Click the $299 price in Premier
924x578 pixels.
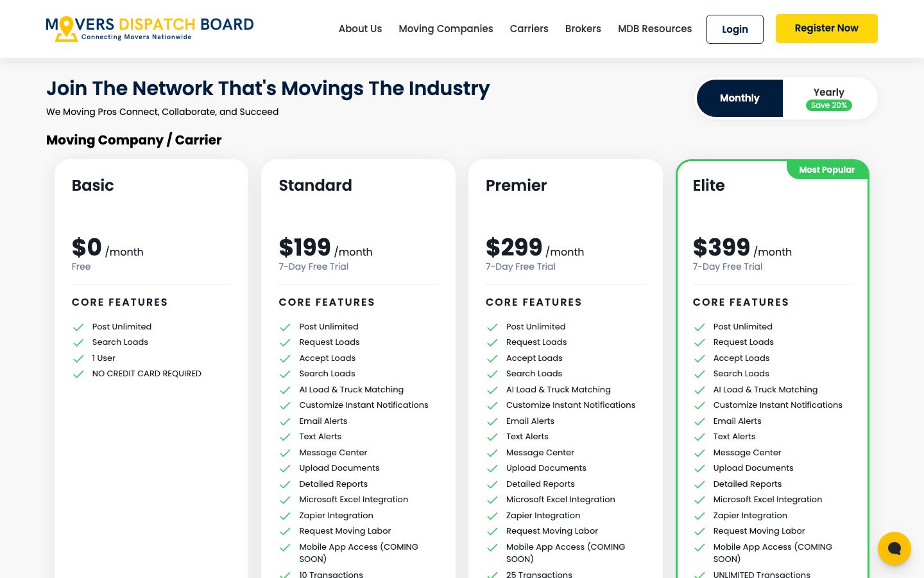(x=514, y=247)
